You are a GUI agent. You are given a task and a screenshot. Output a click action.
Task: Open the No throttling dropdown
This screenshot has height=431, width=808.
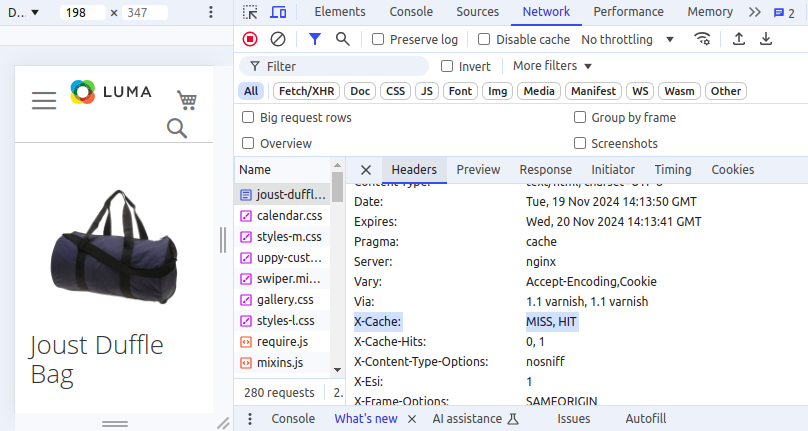(x=627, y=40)
